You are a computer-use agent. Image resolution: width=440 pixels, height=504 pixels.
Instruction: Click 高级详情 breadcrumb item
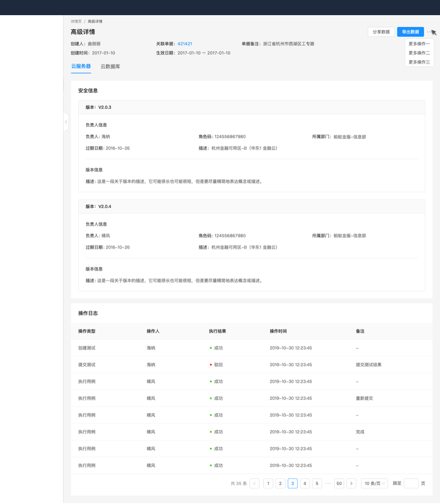[95, 21]
